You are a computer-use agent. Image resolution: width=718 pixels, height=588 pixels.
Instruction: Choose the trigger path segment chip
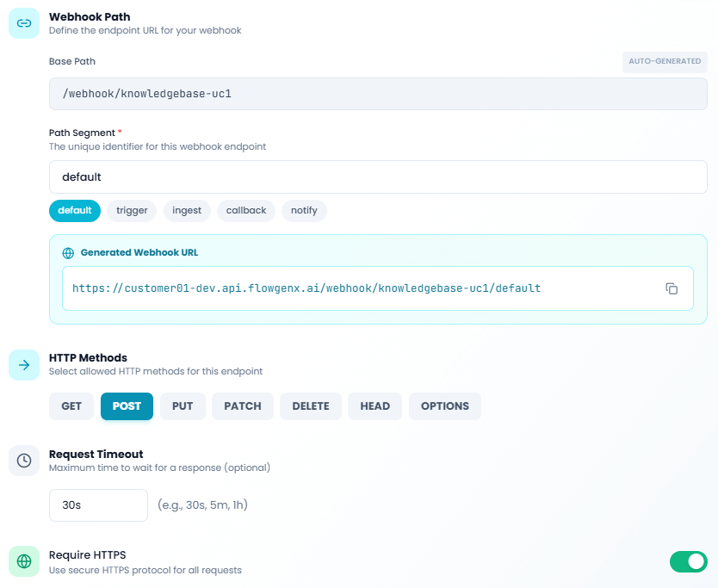[x=132, y=211]
